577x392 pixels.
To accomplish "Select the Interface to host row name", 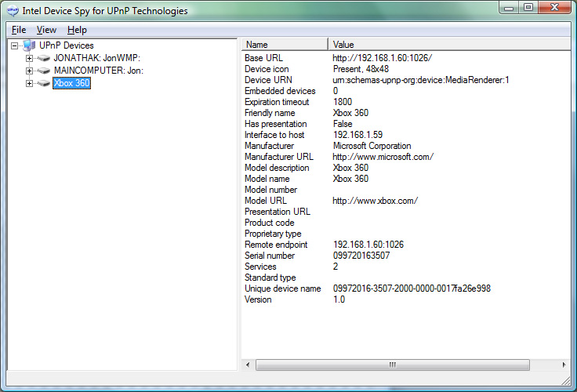I will pos(274,135).
